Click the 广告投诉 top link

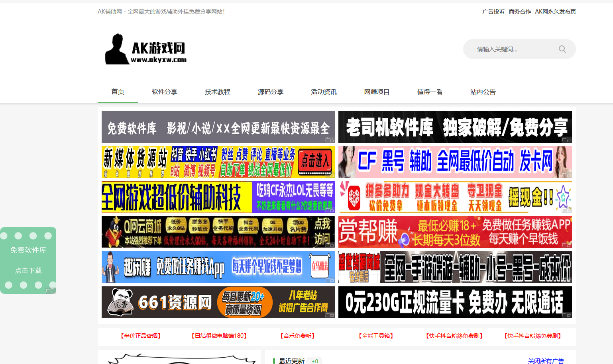pos(493,12)
